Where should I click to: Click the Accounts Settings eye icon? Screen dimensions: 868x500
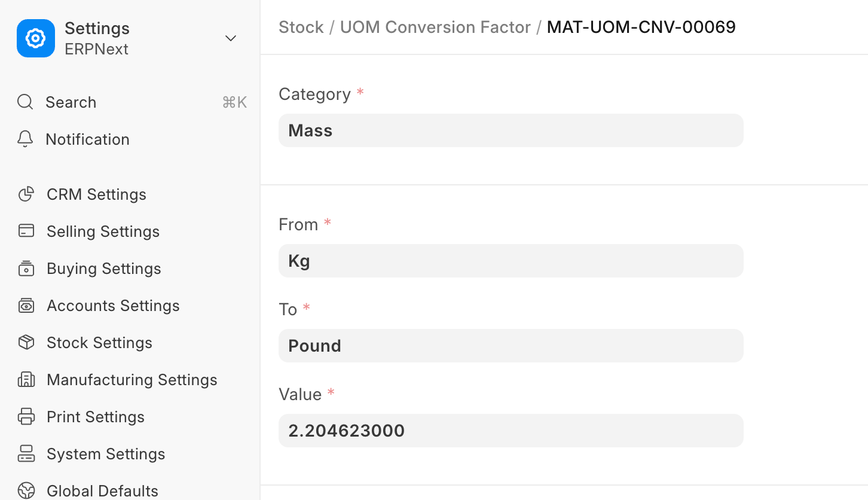tap(26, 306)
